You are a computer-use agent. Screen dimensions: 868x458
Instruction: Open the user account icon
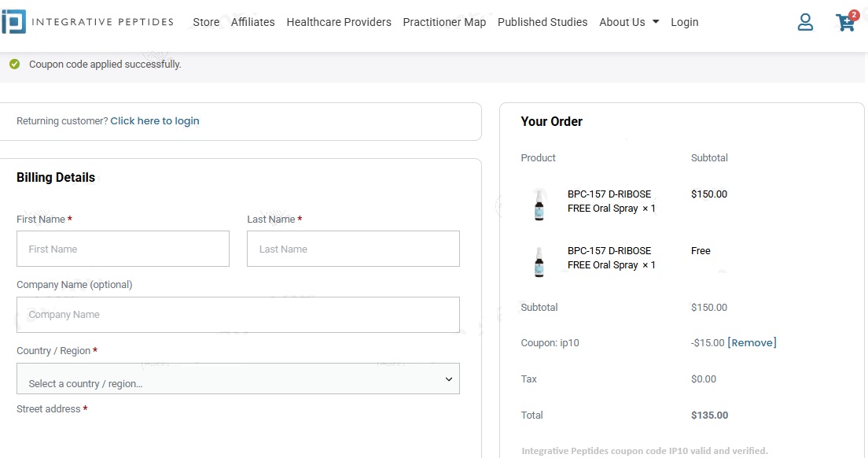[x=805, y=22]
